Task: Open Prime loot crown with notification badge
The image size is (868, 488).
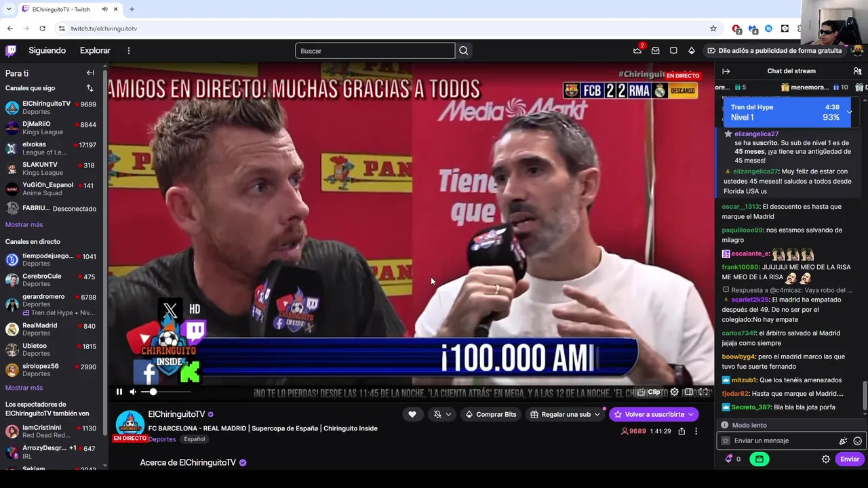Action: [637, 50]
